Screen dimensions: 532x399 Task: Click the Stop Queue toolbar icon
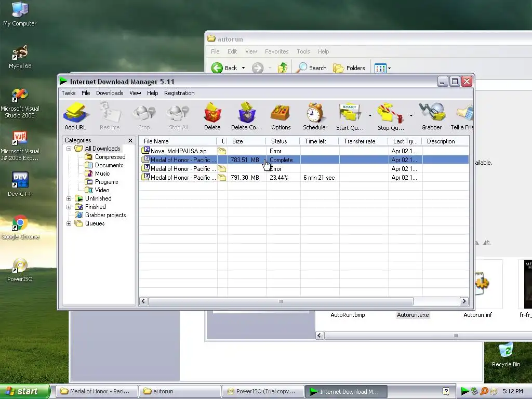click(x=391, y=116)
